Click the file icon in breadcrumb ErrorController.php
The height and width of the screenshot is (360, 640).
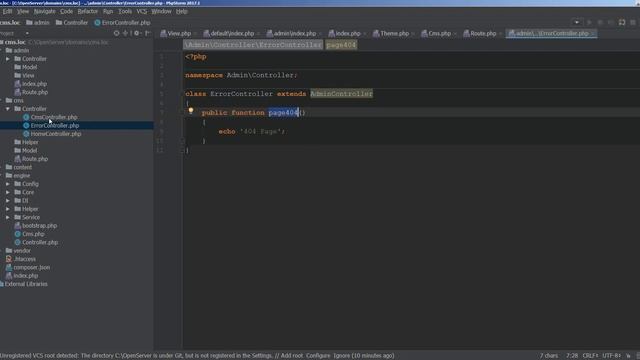(x=98, y=23)
